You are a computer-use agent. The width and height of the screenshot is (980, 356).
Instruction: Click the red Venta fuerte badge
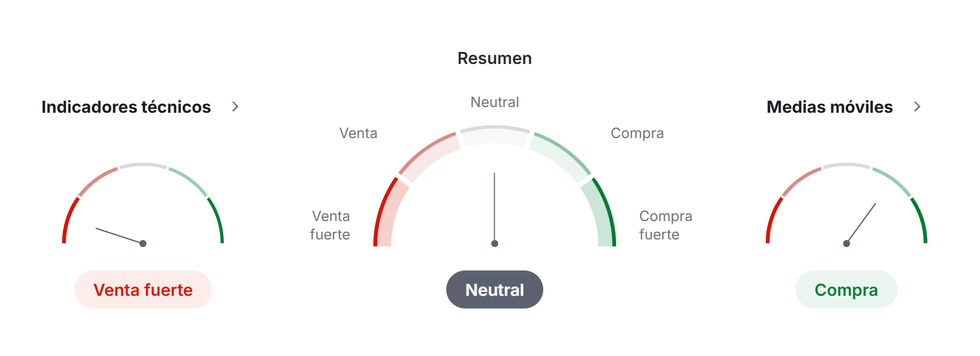[143, 289]
